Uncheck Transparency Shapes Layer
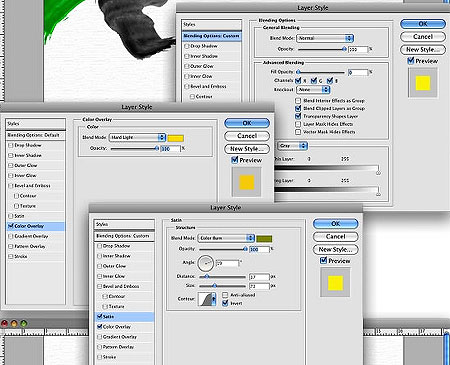 click(298, 116)
